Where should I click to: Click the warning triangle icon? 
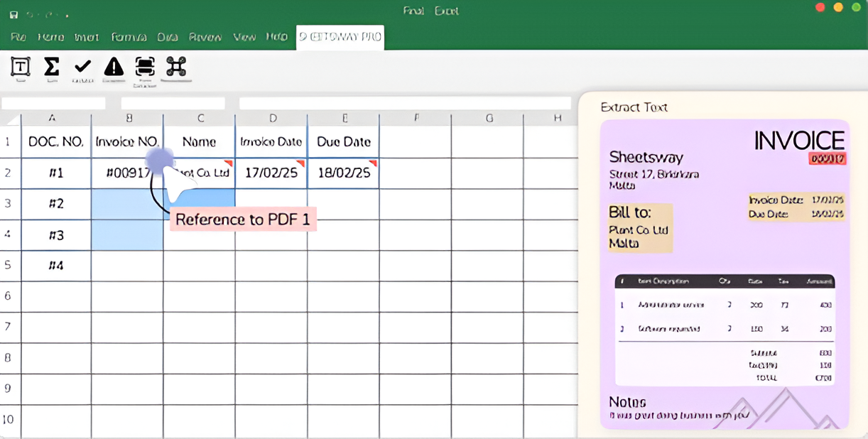coord(114,67)
